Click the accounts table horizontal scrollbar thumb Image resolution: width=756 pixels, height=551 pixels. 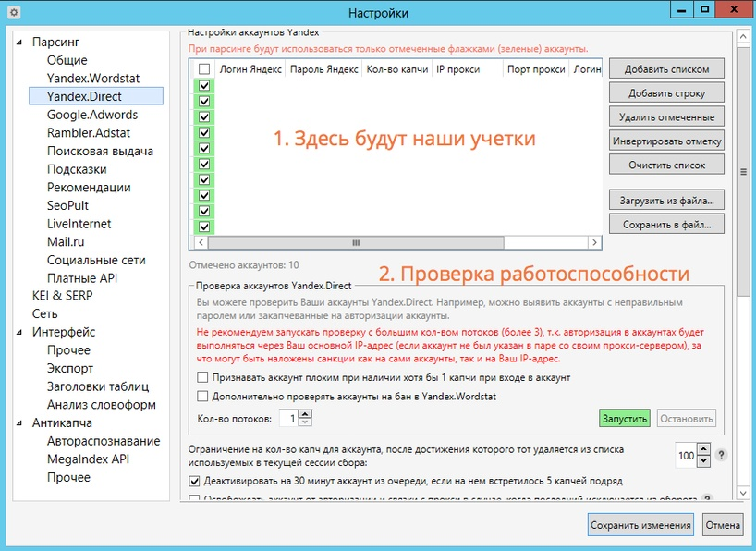(x=356, y=243)
